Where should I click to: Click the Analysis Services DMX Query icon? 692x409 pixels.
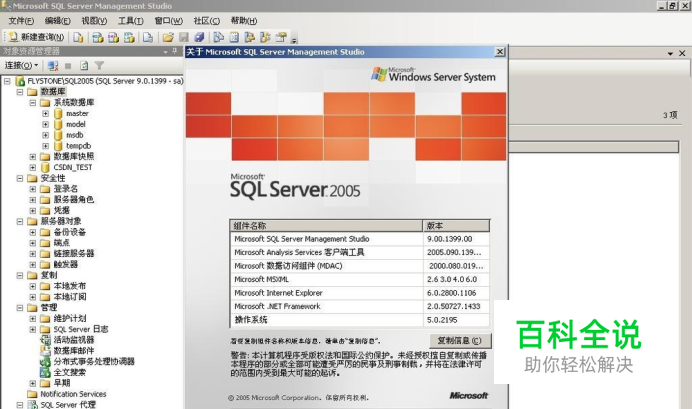click(x=113, y=38)
